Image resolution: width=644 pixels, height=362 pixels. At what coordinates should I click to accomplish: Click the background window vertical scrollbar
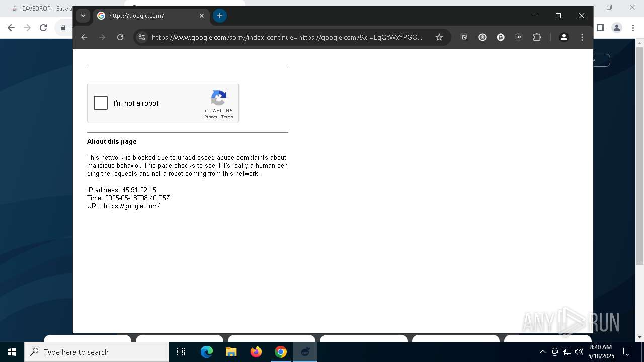point(639,156)
